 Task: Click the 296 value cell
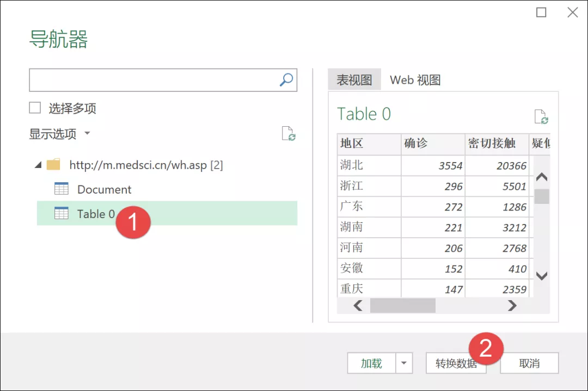(433, 186)
